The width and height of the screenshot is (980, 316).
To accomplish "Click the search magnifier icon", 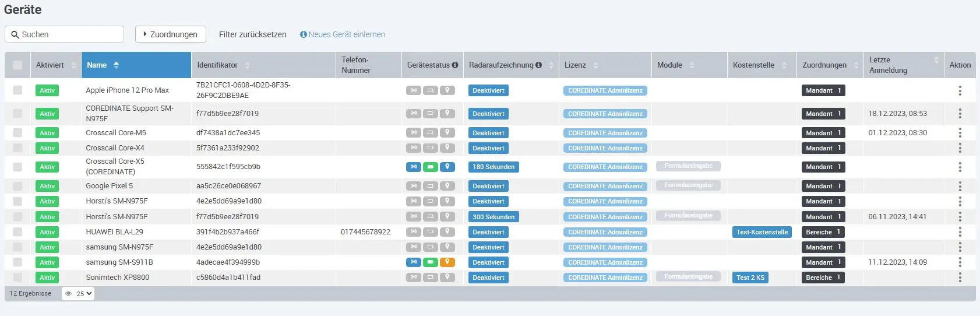I will (x=15, y=34).
